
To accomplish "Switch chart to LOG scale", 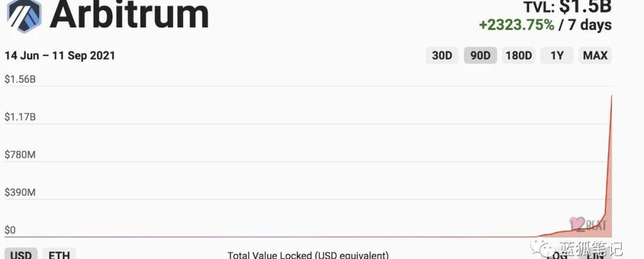I will pos(558,255).
